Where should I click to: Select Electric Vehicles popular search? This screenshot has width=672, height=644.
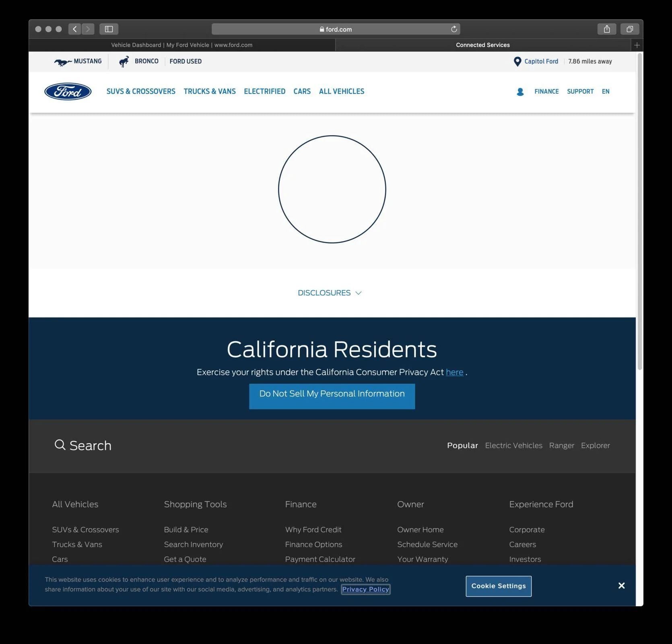pyautogui.click(x=514, y=446)
